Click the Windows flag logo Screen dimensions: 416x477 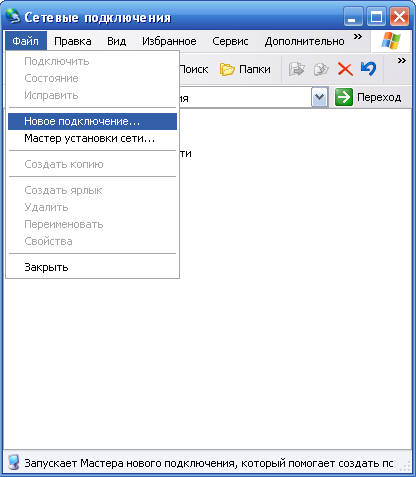pyautogui.click(x=391, y=41)
